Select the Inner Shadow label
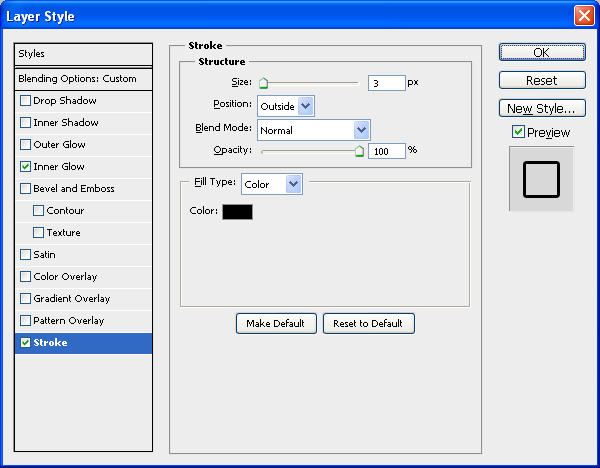This screenshot has width=600, height=468. pos(66,122)
